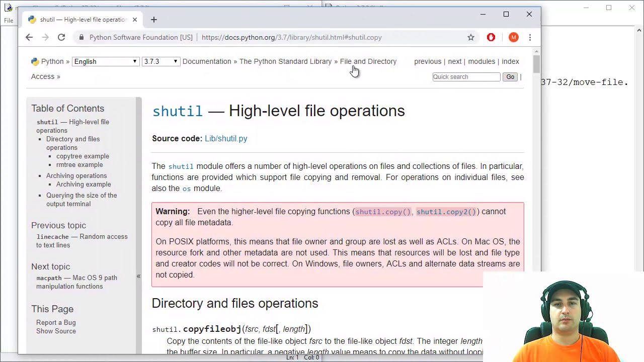Click the shutil.copyfileobj function signature
The image size is (644, 362).
tap(231, 329)
